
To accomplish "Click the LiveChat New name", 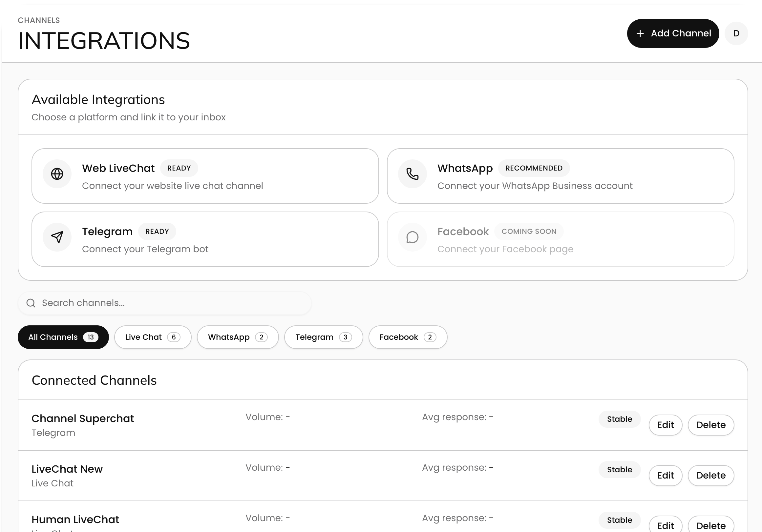I will (x=67, y=469).
